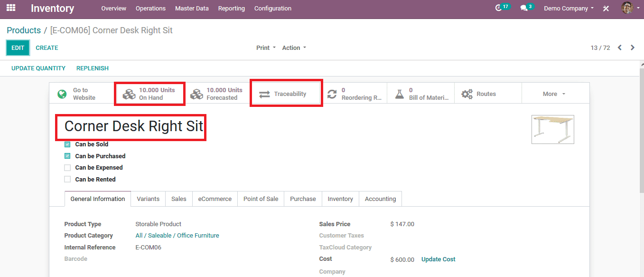The width and height of the screenshot is (644, 277).
Task: Click the EDIT button
Action: (18, 48)
